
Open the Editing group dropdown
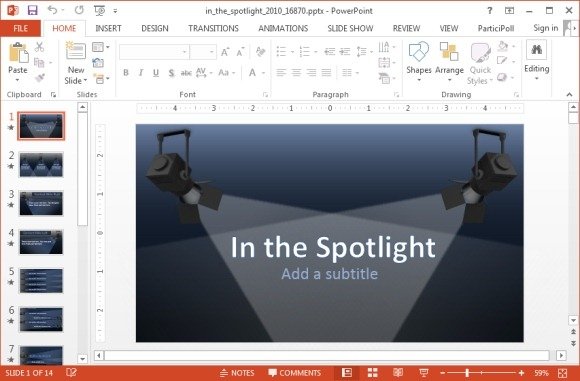[536, 61]
